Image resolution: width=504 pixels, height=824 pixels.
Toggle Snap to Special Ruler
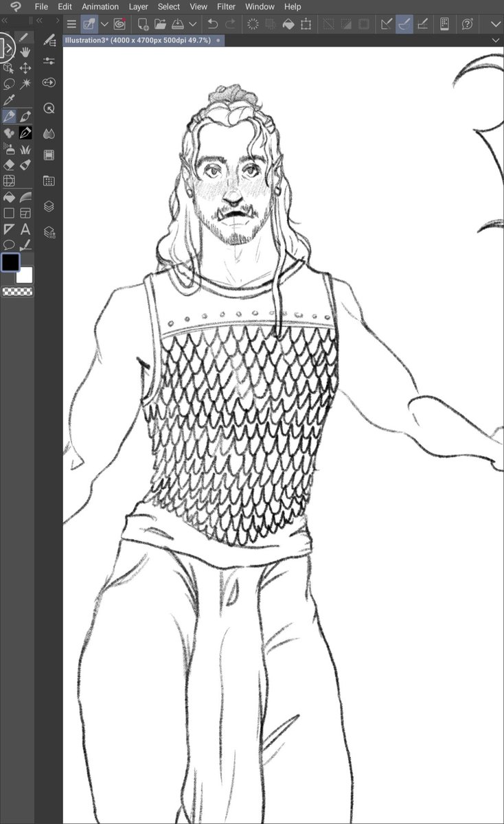click(405, 24)
